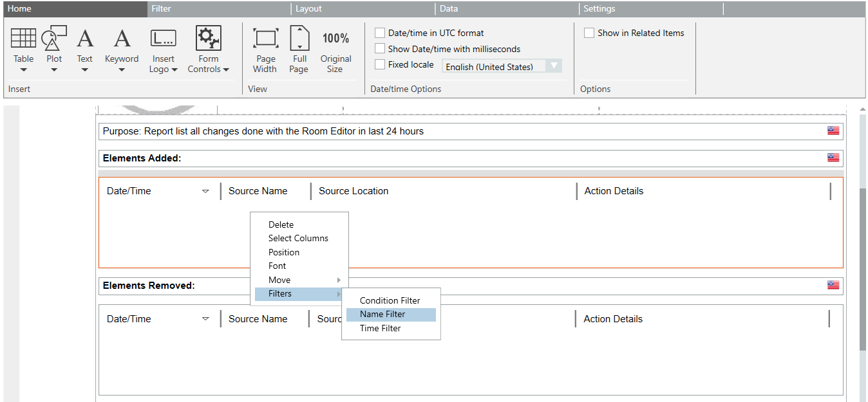Switch view to Full Page
868x402 pixels.
[x=299, y=39]
